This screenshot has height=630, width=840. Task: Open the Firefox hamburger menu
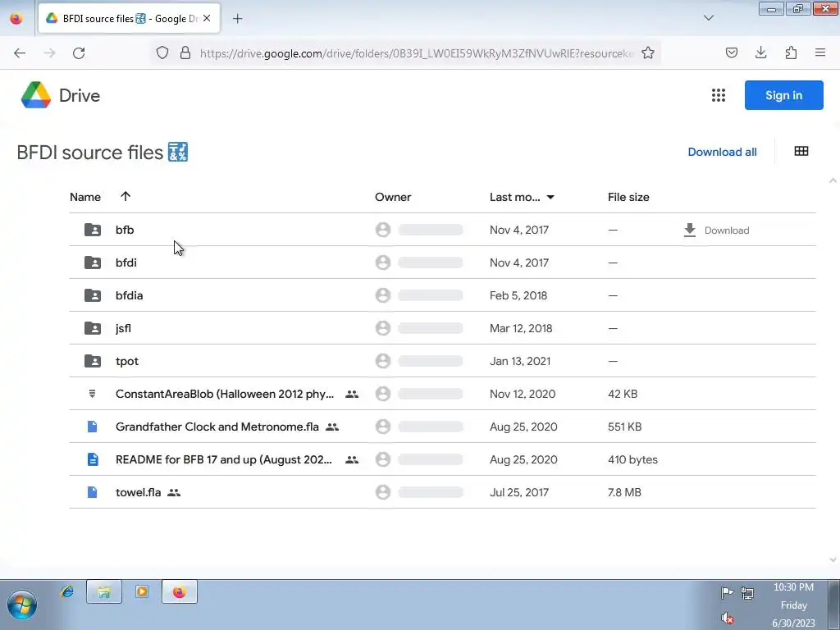[x=820, y=52]
